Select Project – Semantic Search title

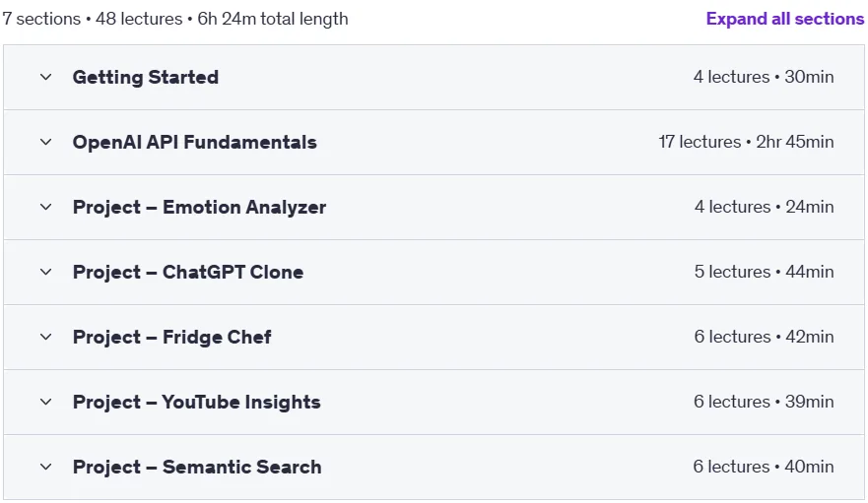click(197, 467)
